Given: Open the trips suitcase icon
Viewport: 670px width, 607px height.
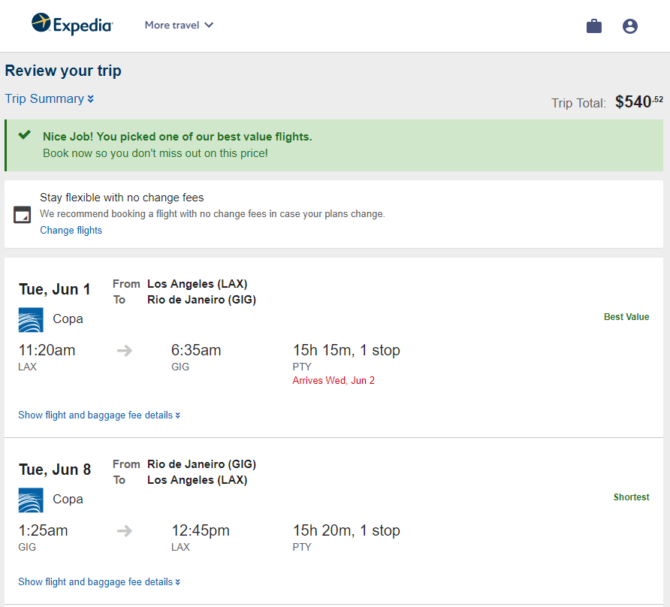Looking at the screenshot, I should (x=594, y=26).
